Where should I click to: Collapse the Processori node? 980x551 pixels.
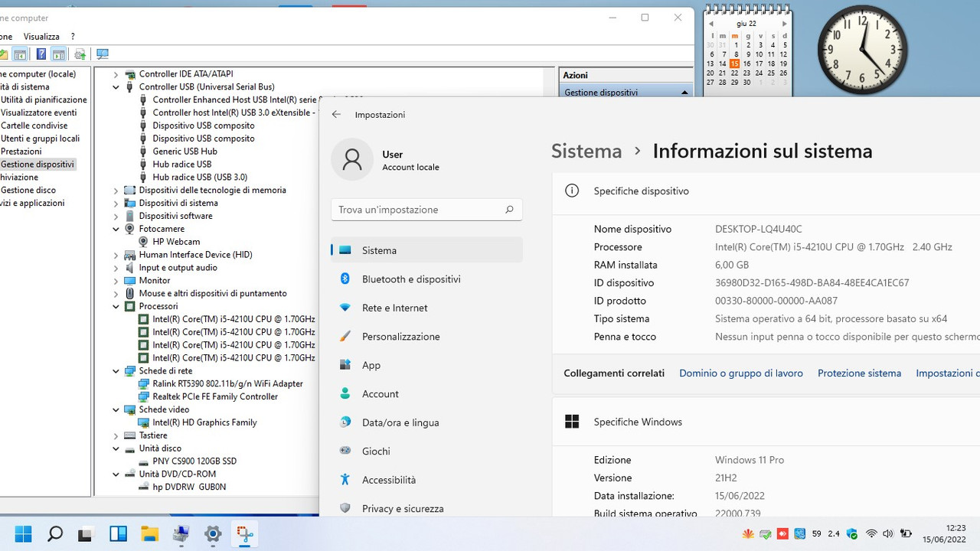coord(116,306)
